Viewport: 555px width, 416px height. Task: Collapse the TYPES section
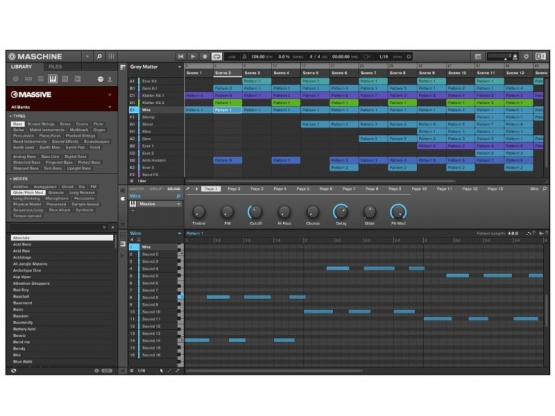17,116
